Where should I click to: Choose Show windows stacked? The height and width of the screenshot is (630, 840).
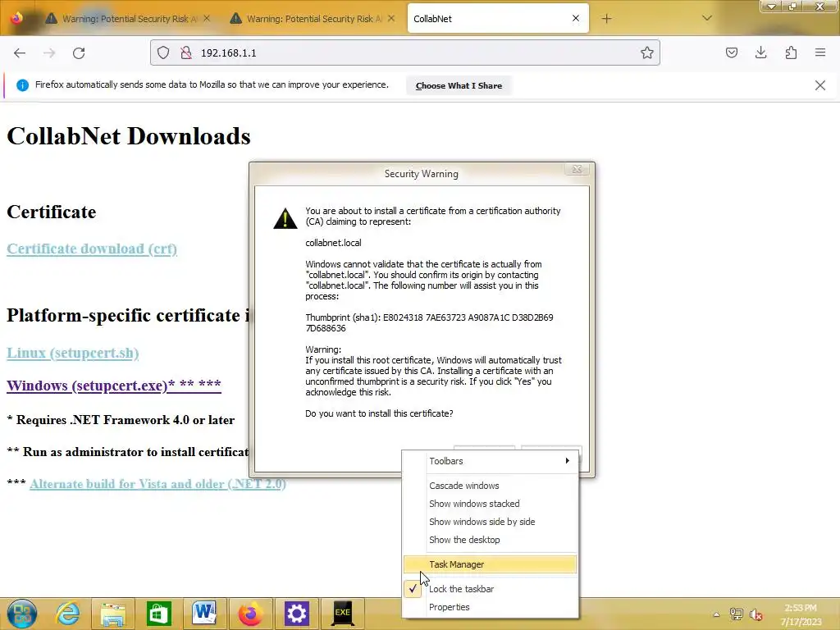click(491, 504)
